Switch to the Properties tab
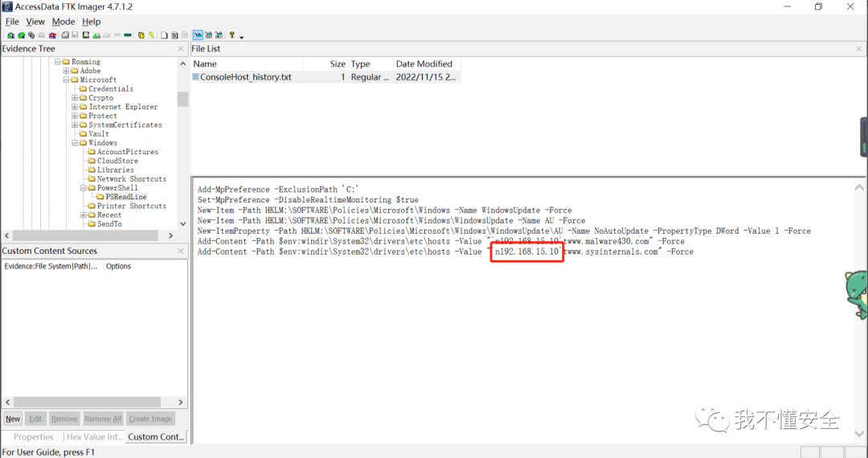 tap(33, 437)
